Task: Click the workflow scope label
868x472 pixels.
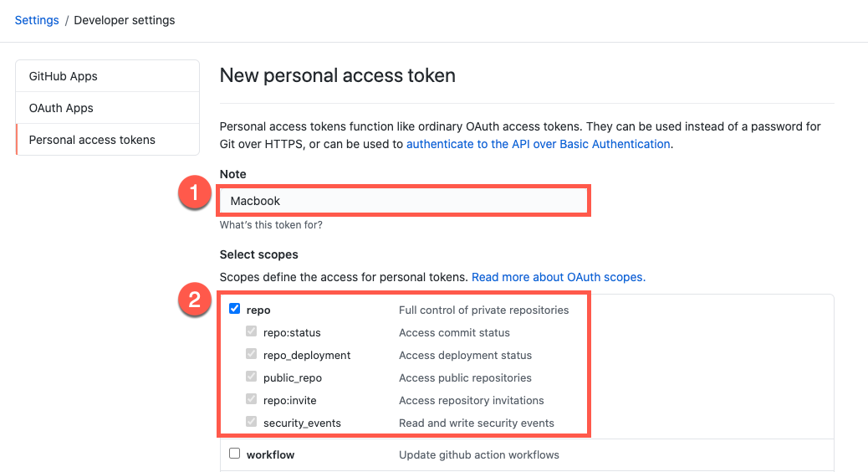Action: tap(270, 454)
